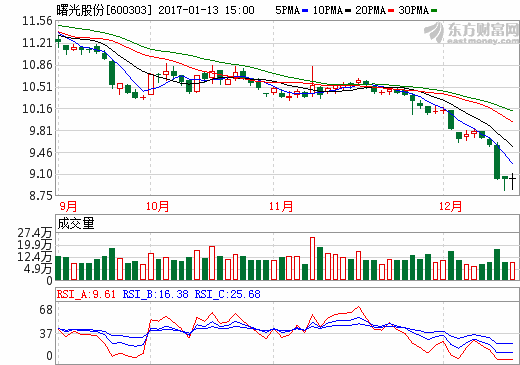Click the 5PMA legend label
Viewport: 520px width, 365px height.
[287, 10]
